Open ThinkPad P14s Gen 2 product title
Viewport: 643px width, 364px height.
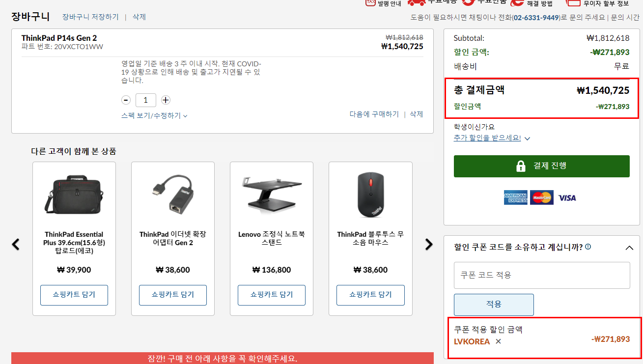59,38
